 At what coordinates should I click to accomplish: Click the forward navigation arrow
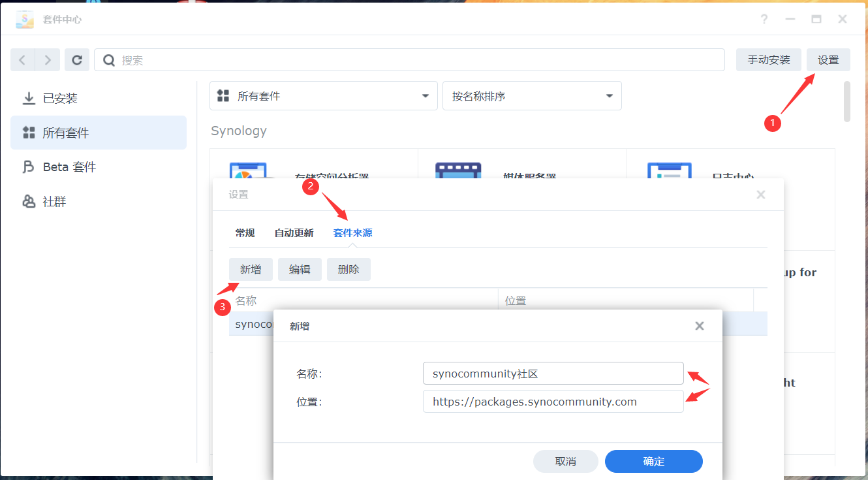click(48, 60)
